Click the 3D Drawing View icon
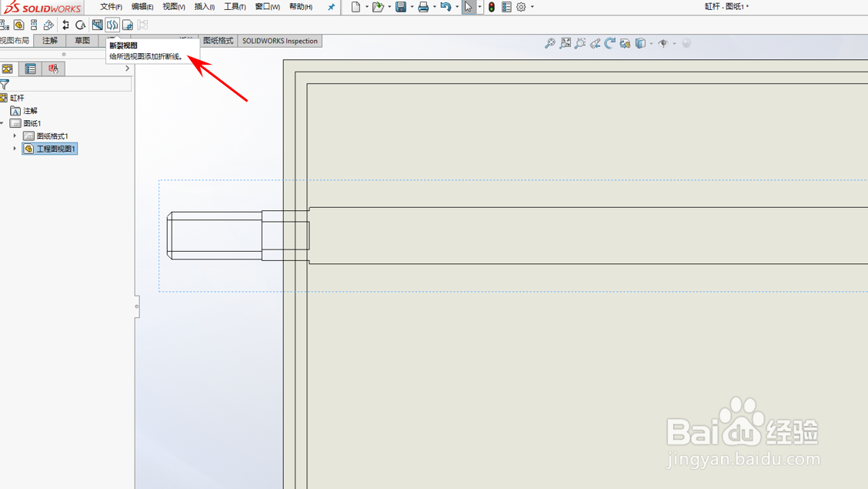The image size is (868, 489). coord(625,43)
